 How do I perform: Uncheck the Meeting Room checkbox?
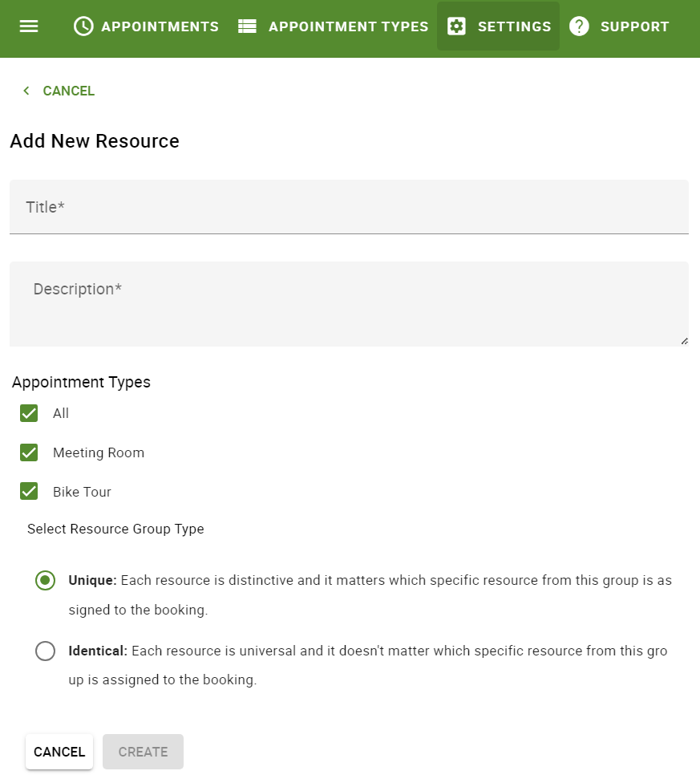pyautogui.click(x=29, y=452)
